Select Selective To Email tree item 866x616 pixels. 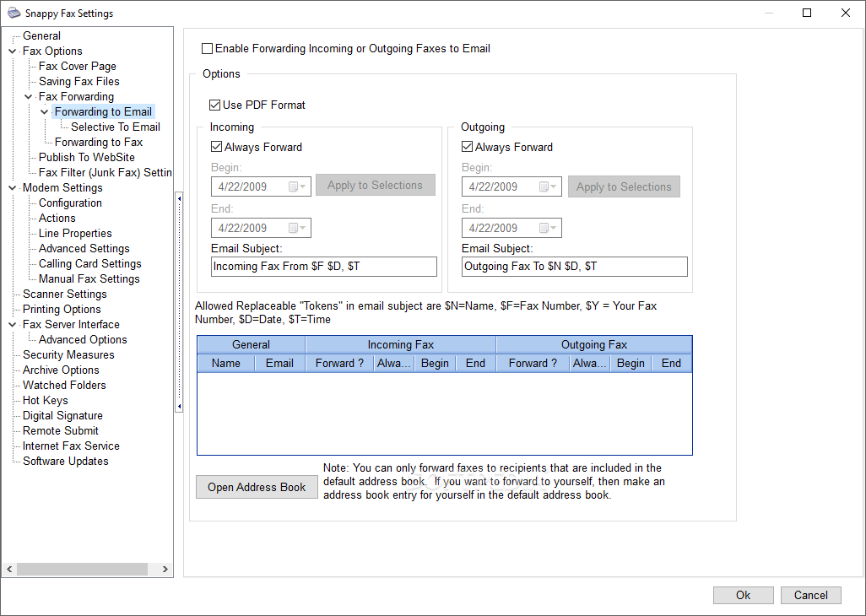pyautogui.click(x=116, y=127)
